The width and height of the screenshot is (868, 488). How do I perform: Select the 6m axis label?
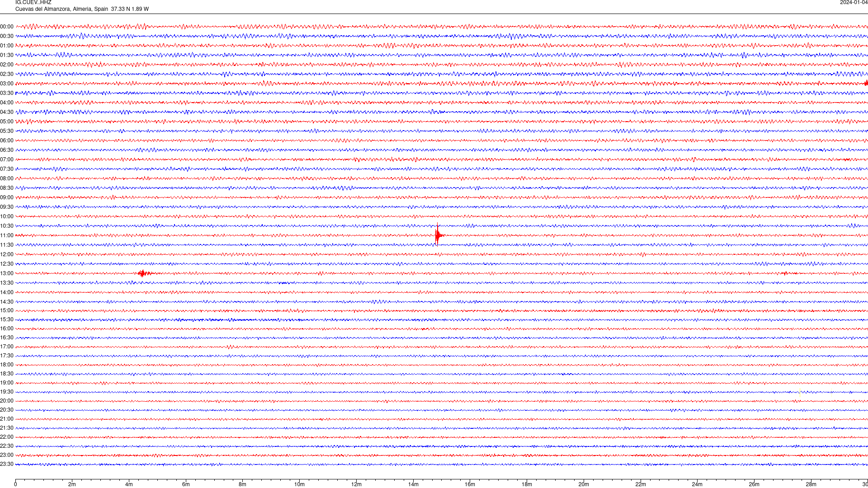pyautogui.click(x=186, y=484)
